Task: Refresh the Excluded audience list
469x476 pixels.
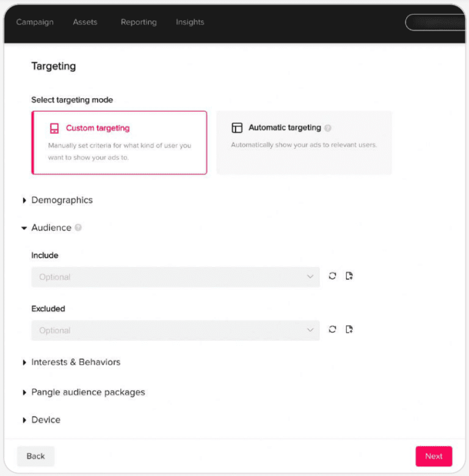Action: (332, 330)
